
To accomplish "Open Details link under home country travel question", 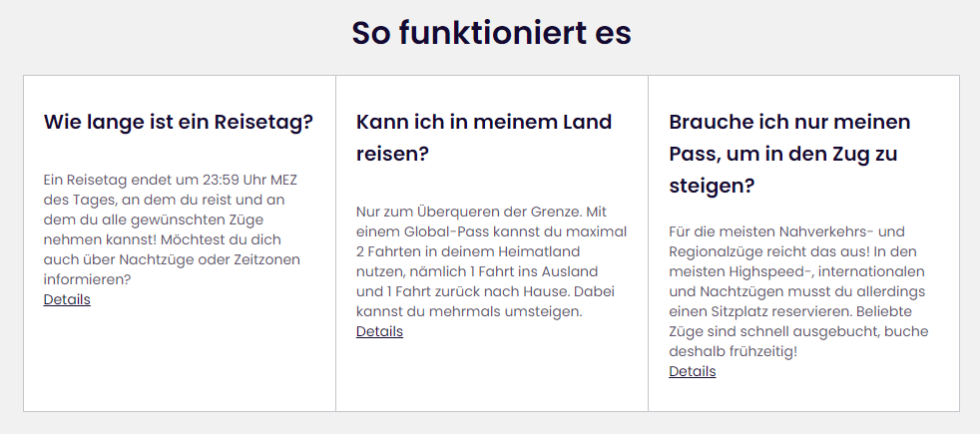I will pyautogui.click(x=379, y=331).
